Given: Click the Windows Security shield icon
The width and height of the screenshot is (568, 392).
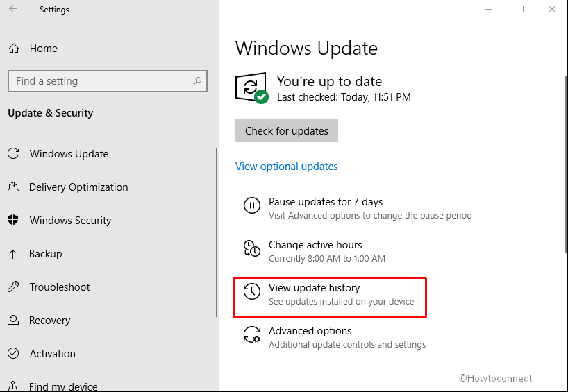Looking at the screenshot, I should (13, 220).
